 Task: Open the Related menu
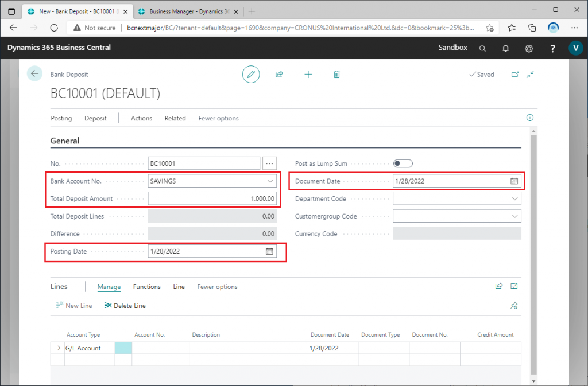point(175,118)
